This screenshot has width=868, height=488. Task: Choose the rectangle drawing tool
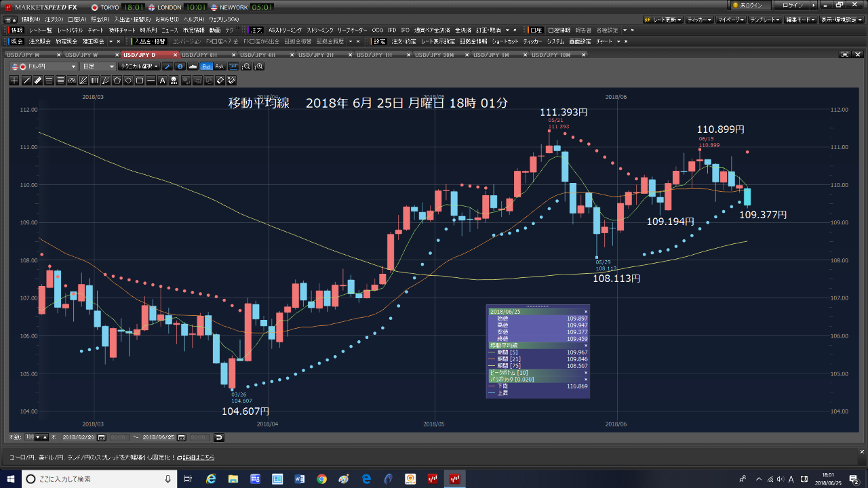(x=140, y=81)
